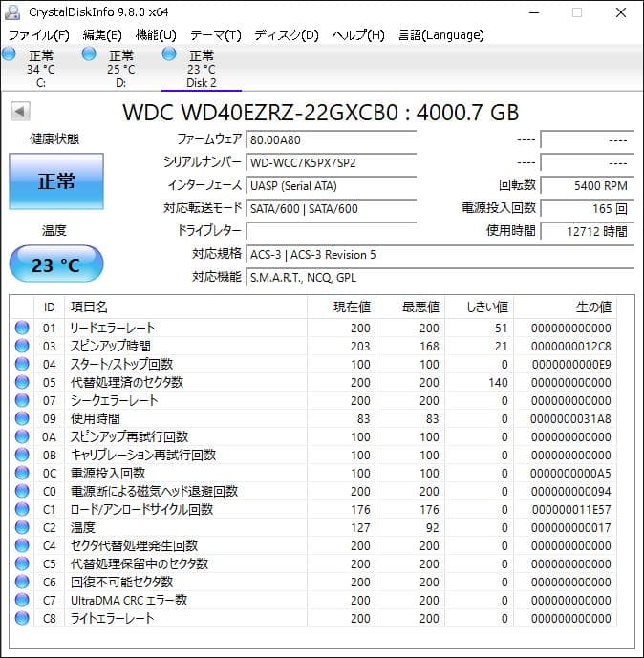Image resolution: width=644 pixels, height=658 pixels.
Task: Open the テーマ(T) menu
Action: (215, 34)
